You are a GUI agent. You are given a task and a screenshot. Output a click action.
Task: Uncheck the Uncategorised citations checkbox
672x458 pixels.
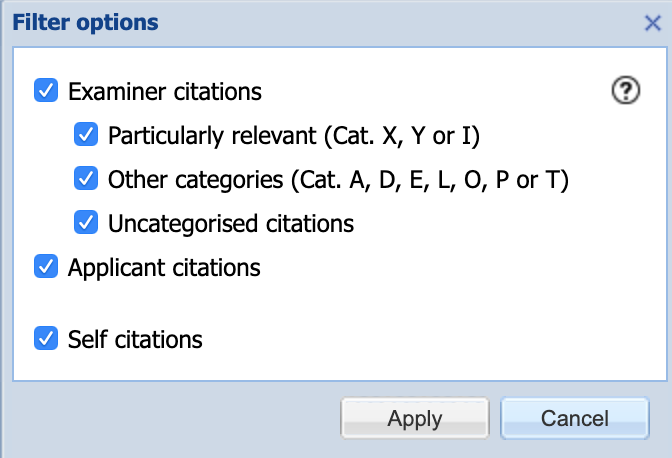click(x=86, y=222)
